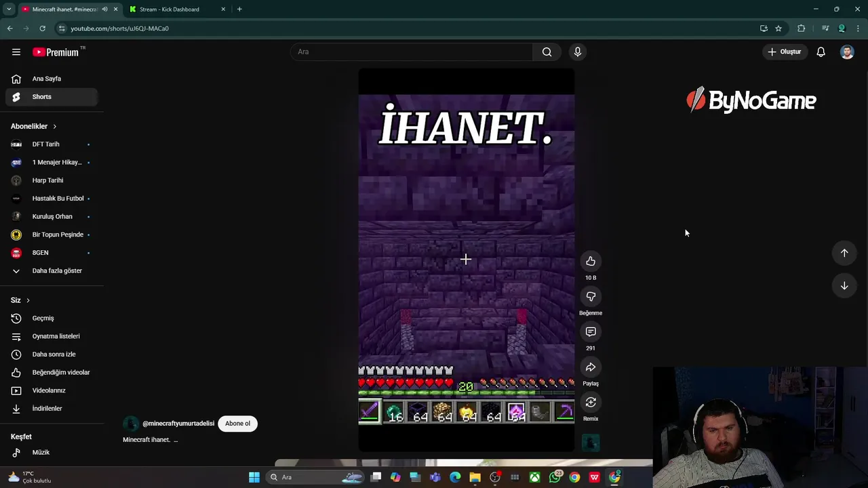The image size is (868, 488).
Task: Expand Daha fazla göster subscriptions
Action: (x=52, y=270)
